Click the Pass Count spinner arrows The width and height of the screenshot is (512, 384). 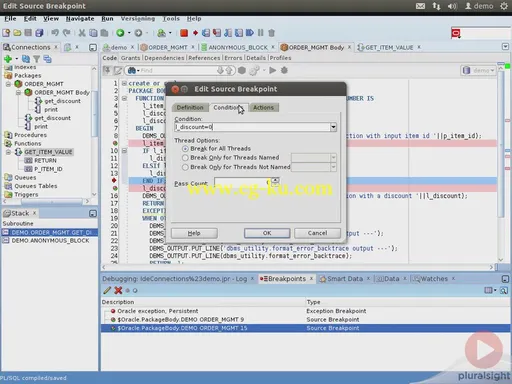coord(275,182)
